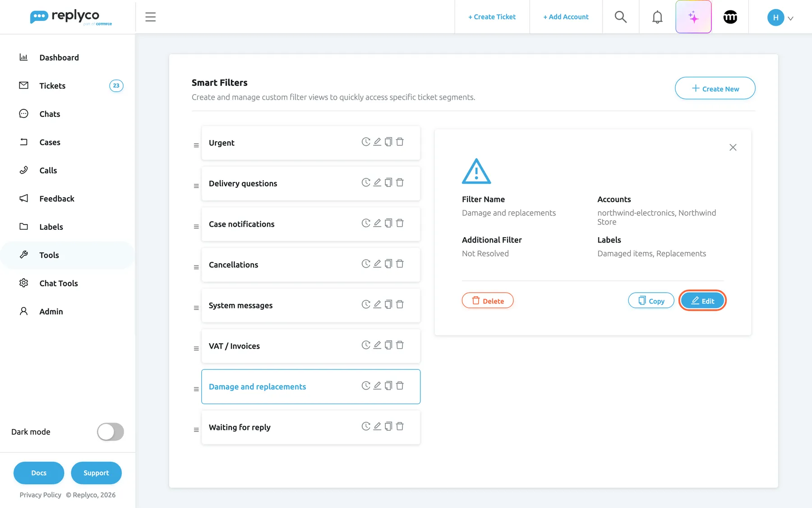The height and width of the screenshot is (508, 812).
Task: Copy the Waiting for reply filter icon
Action: point(388,426)
